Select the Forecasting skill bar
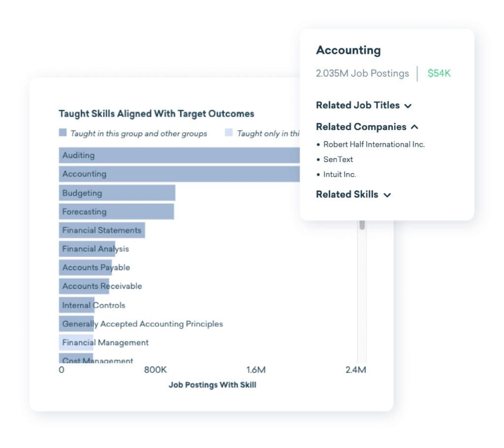 point(117,212)
